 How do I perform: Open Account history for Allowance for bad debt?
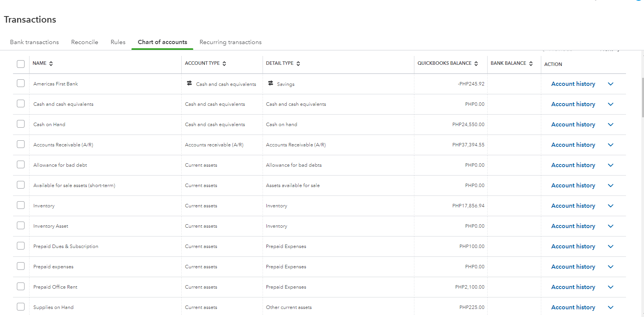click(x=573, y=165)
